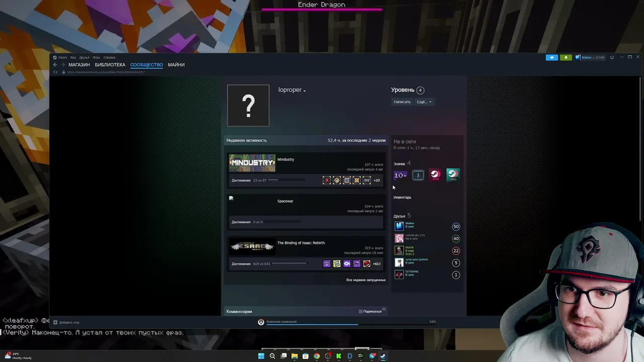The height and width of the screenshot is (362, 644).
Task: View first Mindustry achievement icon
Action: coord(327,180)
